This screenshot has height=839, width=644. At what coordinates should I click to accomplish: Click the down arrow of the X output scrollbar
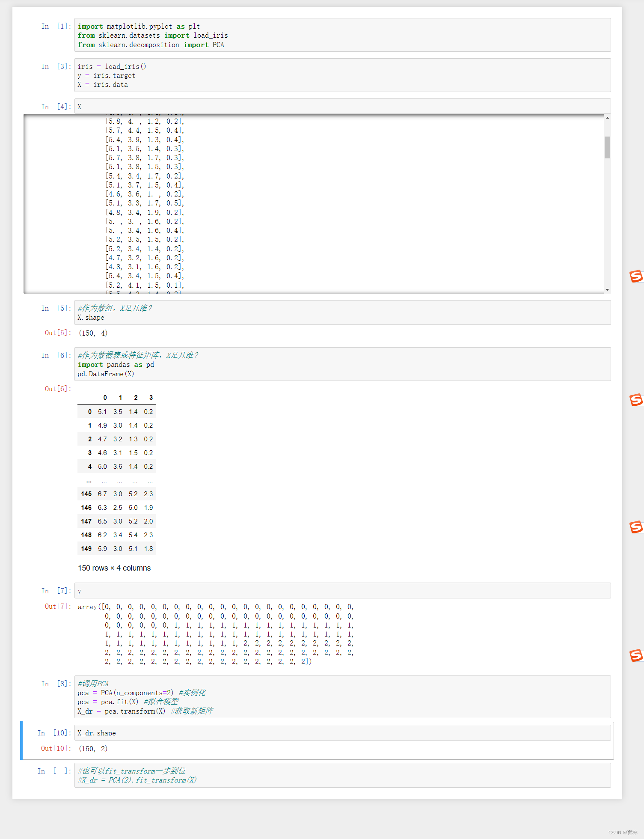pyautogui.click(x=607, y=290)
